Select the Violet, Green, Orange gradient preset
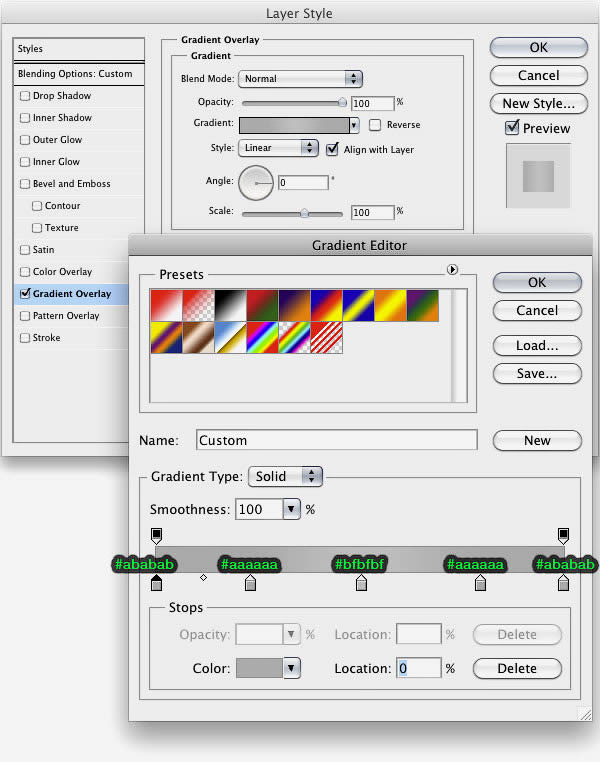The image size is (600, 762). pos(423,306)
